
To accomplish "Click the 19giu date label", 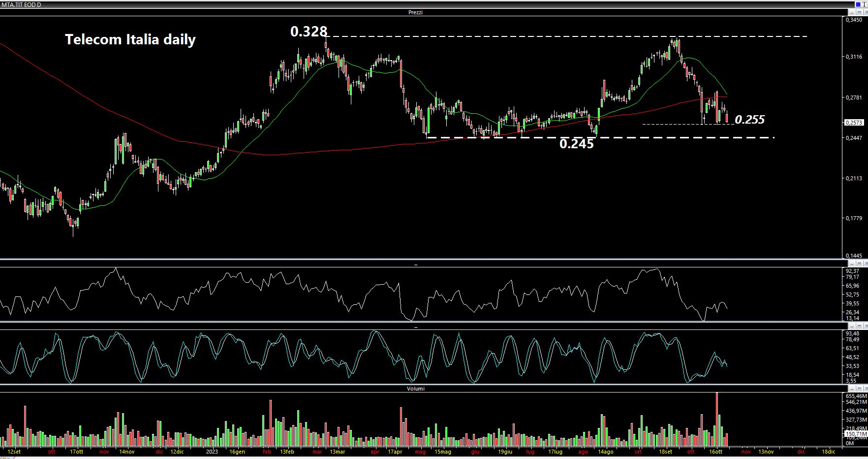I will (x=505, y=452).
